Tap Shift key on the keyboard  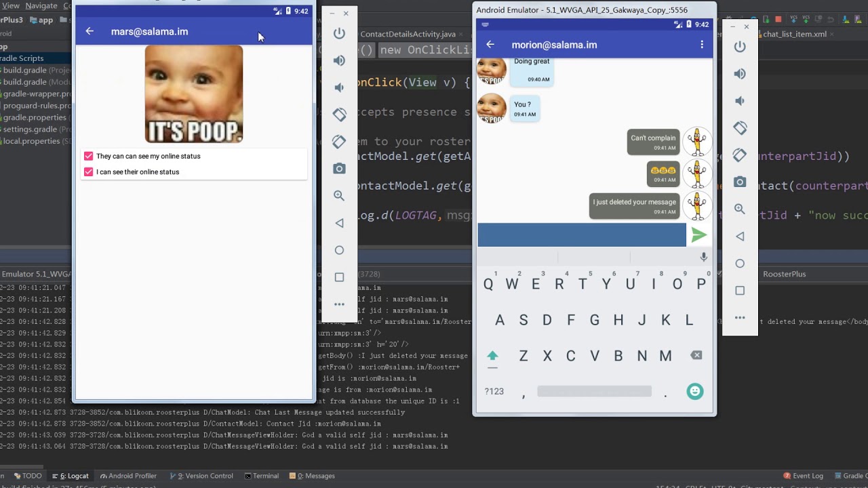point(492,356)
